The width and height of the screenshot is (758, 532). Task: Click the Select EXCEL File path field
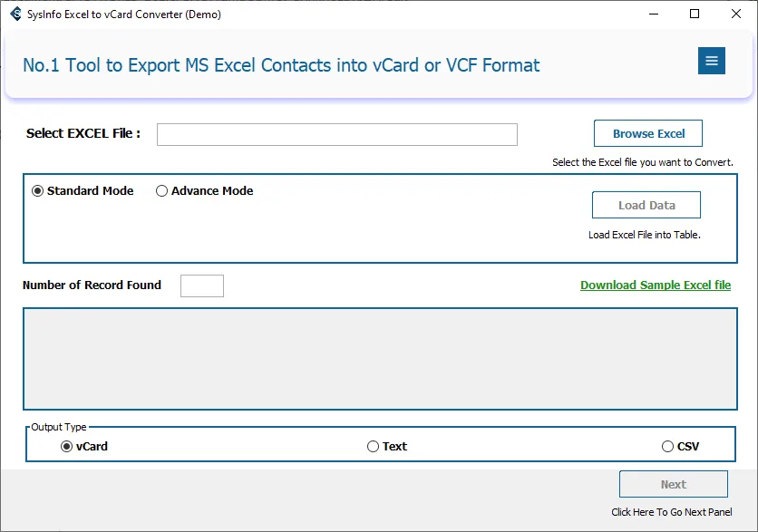pyautogui.click(x=336, y=135)
